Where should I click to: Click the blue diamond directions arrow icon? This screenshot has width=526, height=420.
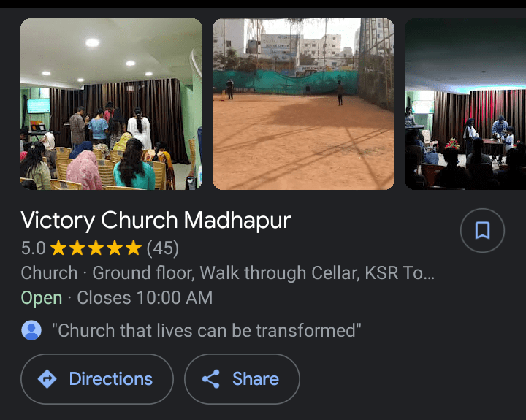tap(47, 379)
